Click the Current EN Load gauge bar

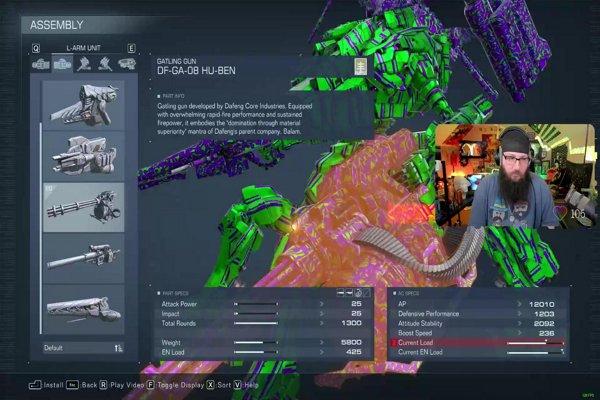tap(535, 353)
